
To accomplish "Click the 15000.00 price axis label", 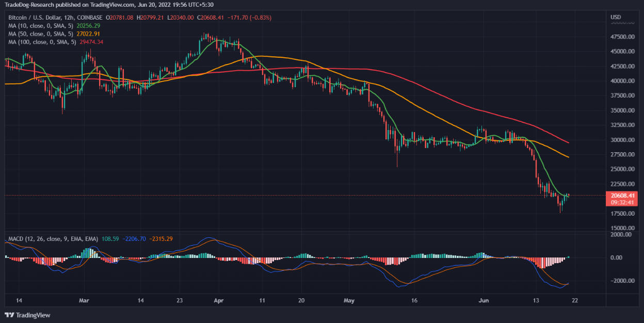I will (622, 228).
